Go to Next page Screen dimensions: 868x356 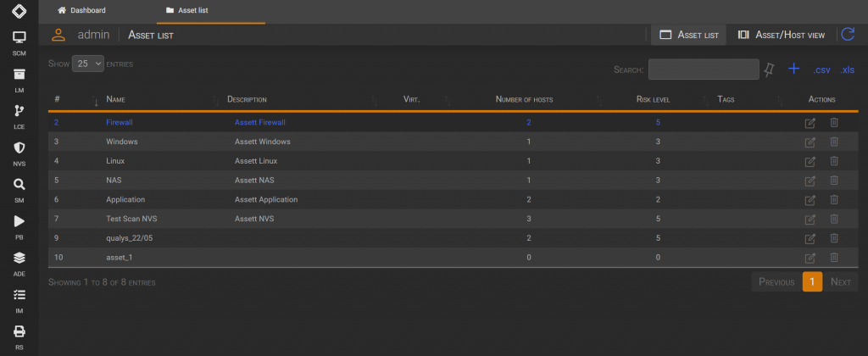pos(840,281)
